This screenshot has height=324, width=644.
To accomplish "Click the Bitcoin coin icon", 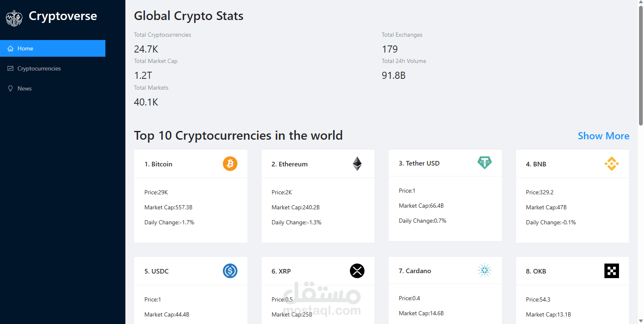I will pos(230,164).
